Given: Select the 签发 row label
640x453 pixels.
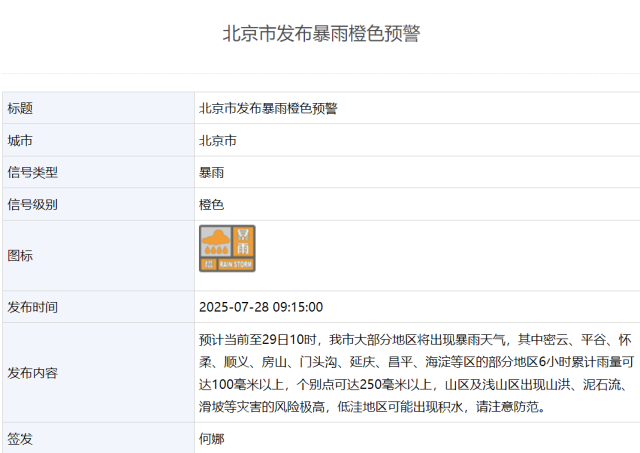Looking at the screenshot, I should tap(21, 439).
